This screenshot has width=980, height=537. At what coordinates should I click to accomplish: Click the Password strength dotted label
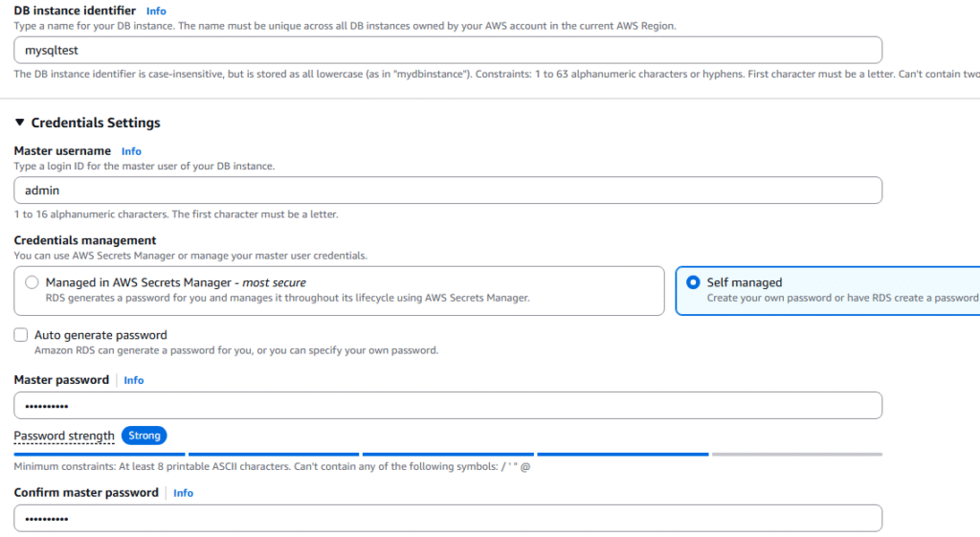coord(64,436)
